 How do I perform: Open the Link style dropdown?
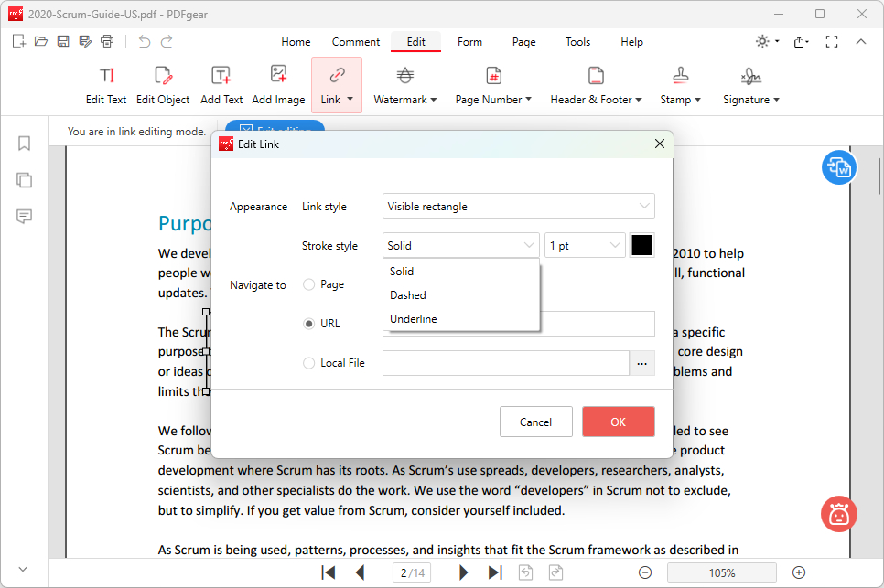[x=518, y=207]
